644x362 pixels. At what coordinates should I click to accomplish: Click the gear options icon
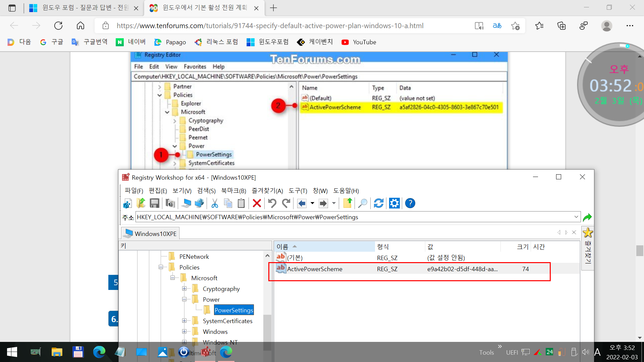[394, 203]
